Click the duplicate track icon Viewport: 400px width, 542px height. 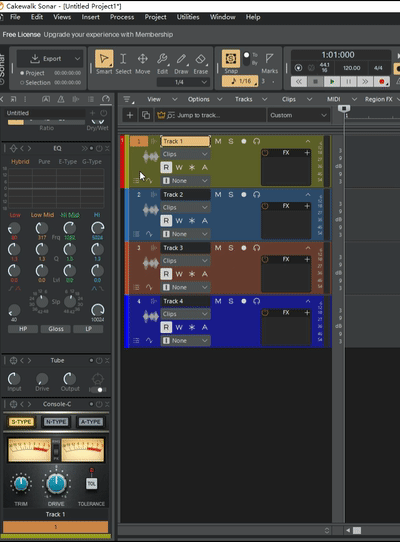coord(146,115)
